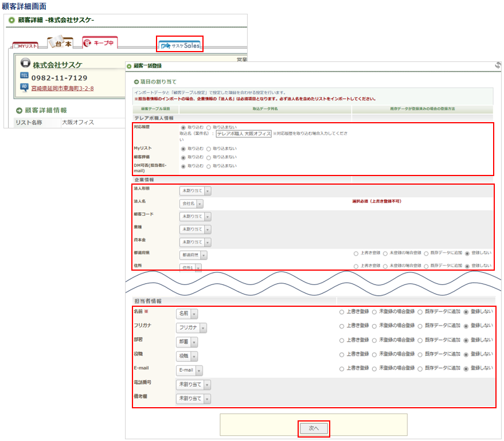This screenshot has width=504, height=441.
Task: Open the 台本 script tab
Action: [x=60, y=43]
